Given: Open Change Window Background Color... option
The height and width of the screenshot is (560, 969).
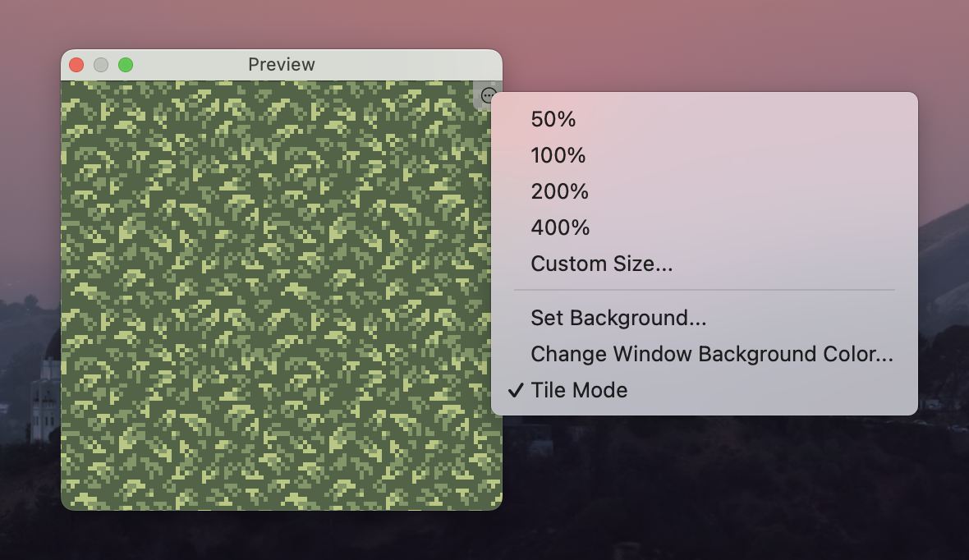Looking at the screenshot, I should point(711,354).
